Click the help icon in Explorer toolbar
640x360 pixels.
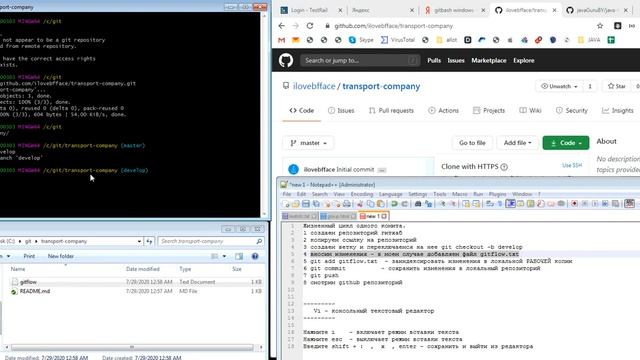pyautogui.click(x=255, y=256)
